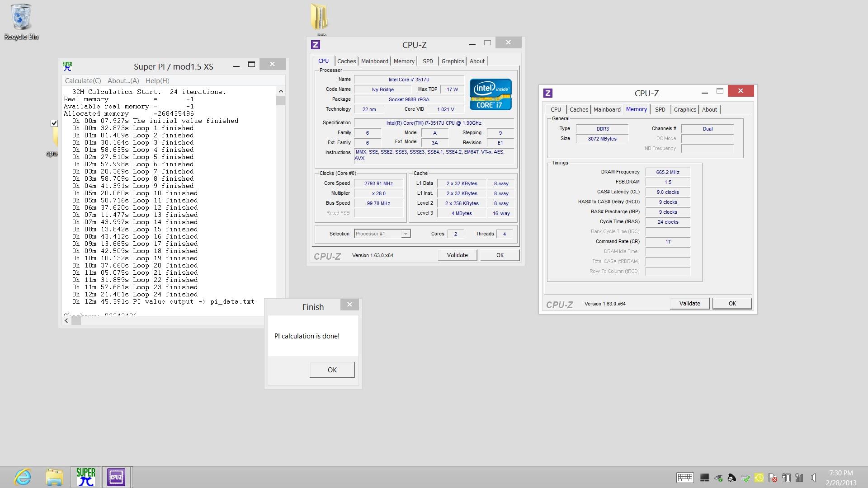Image resolution: width=868 pixels, height=488 pixels.
Task: Click the audio manager speaker tray icon
Action: click(731, 478)
